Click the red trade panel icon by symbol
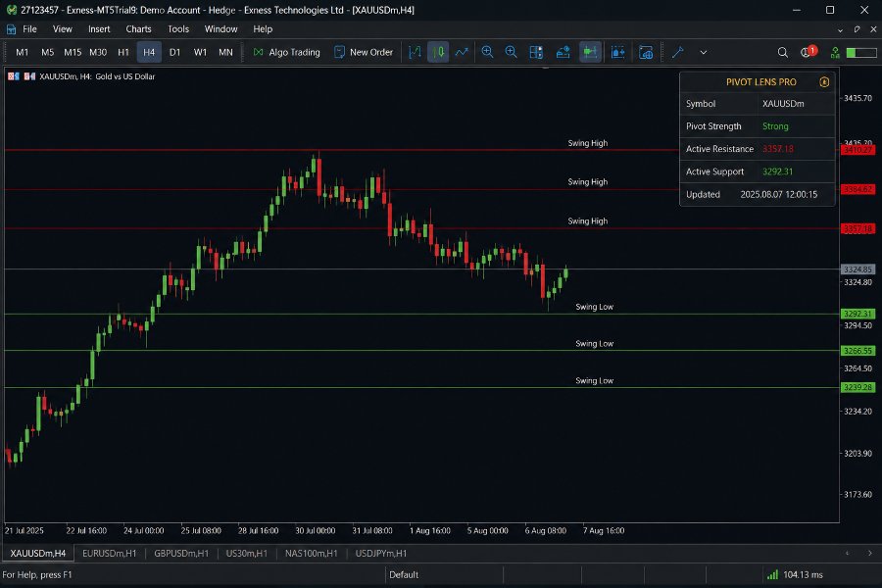This screenshot has width=882, height=588. (29, 76)
